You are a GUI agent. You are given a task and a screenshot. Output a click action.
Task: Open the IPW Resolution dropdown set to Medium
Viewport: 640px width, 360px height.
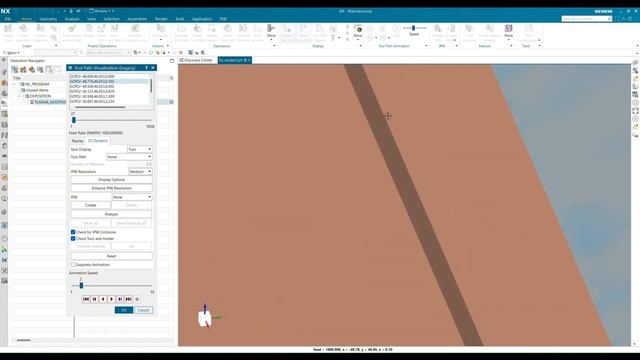[x=140, y=172]
